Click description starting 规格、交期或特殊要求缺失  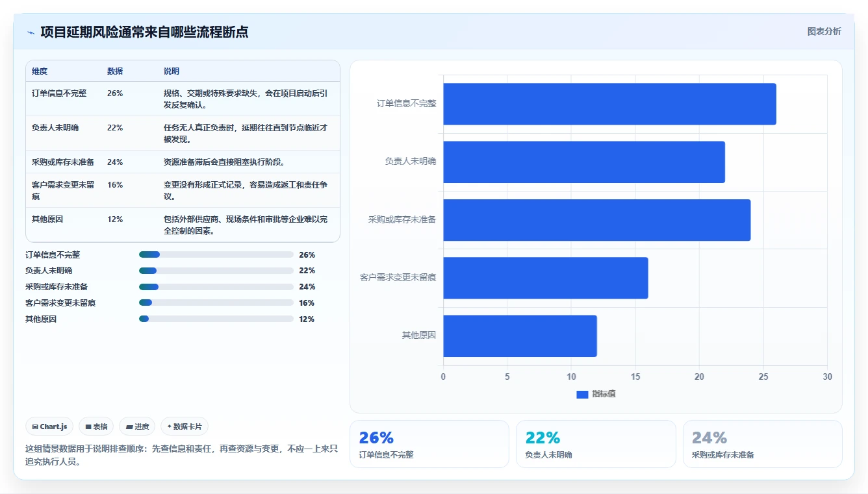coord(246,99)
